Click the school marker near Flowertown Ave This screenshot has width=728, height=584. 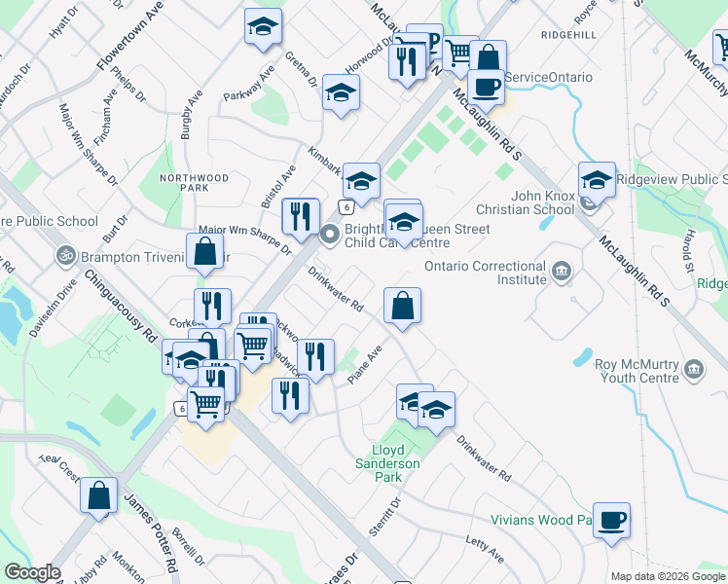pyautogui.click(x=263, y=29)
